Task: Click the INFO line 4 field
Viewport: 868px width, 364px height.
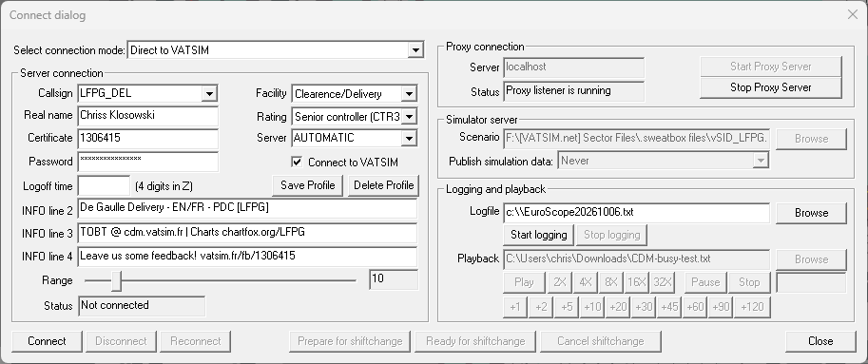Action: 247,257
